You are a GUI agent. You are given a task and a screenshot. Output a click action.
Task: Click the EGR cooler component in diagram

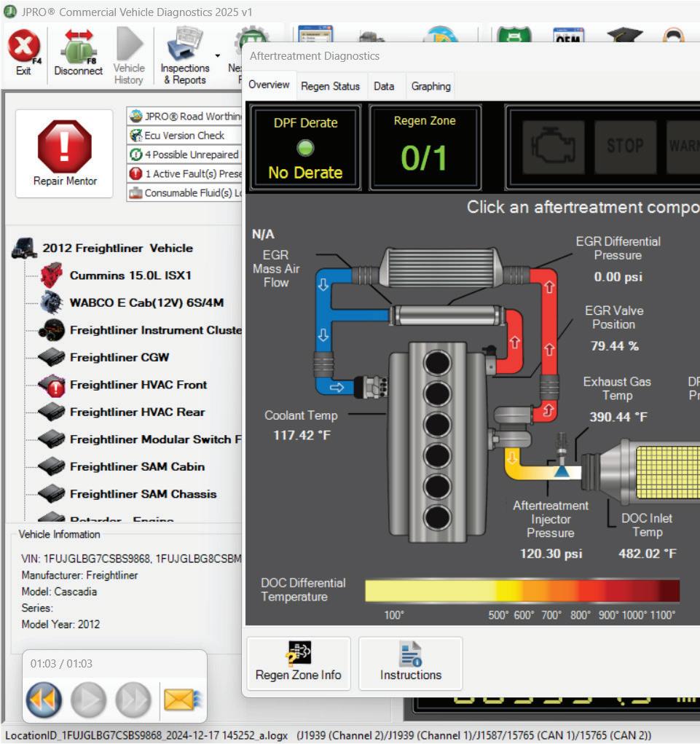click(x=447, y=315)
